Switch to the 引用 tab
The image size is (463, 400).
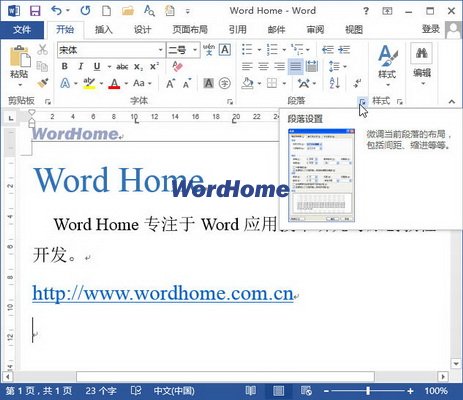click(x=237, y=30)
